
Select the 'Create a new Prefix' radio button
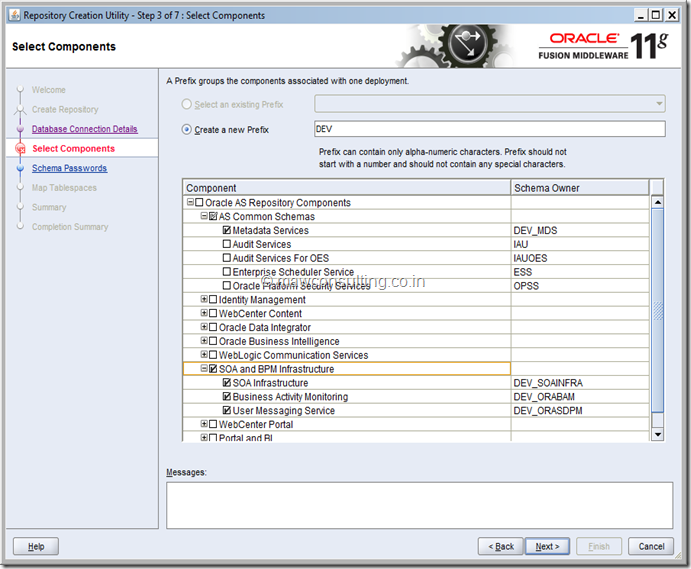click(187, 129)
